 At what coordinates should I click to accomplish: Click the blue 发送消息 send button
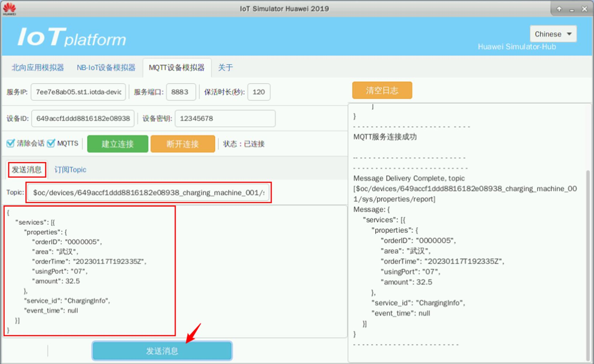pyautogui.click(x=162, y=351)
